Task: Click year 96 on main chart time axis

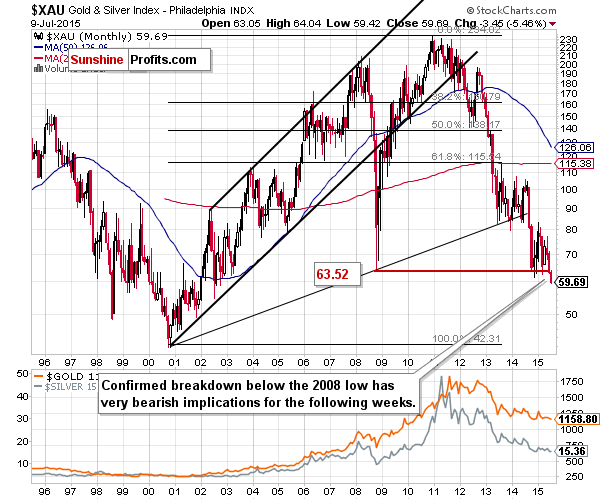Action: [x=44, y=363]
